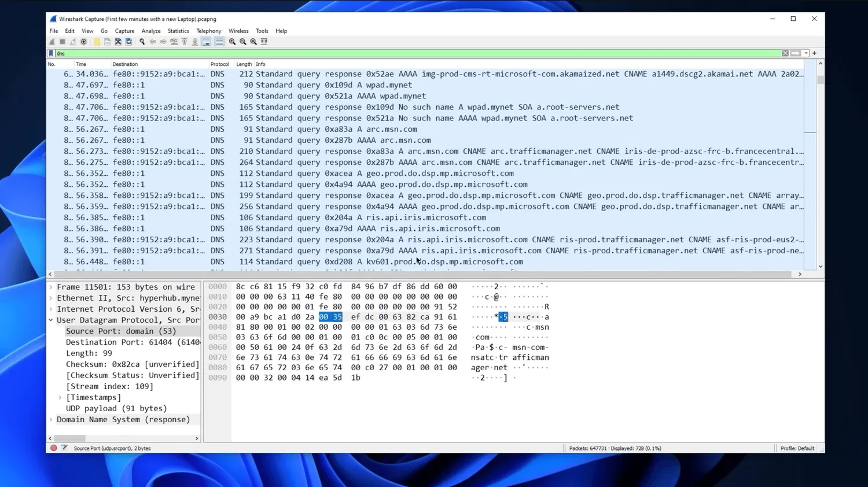Toggle auto-scroll during live capture

(x=206, y=42)
